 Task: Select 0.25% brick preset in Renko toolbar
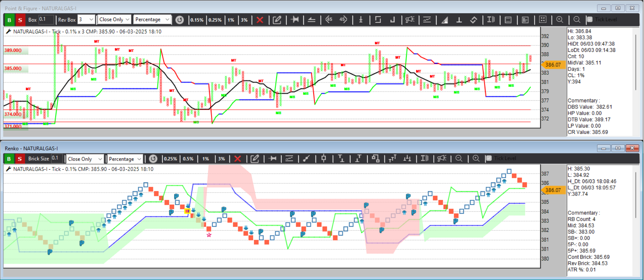tap(170, 159)
